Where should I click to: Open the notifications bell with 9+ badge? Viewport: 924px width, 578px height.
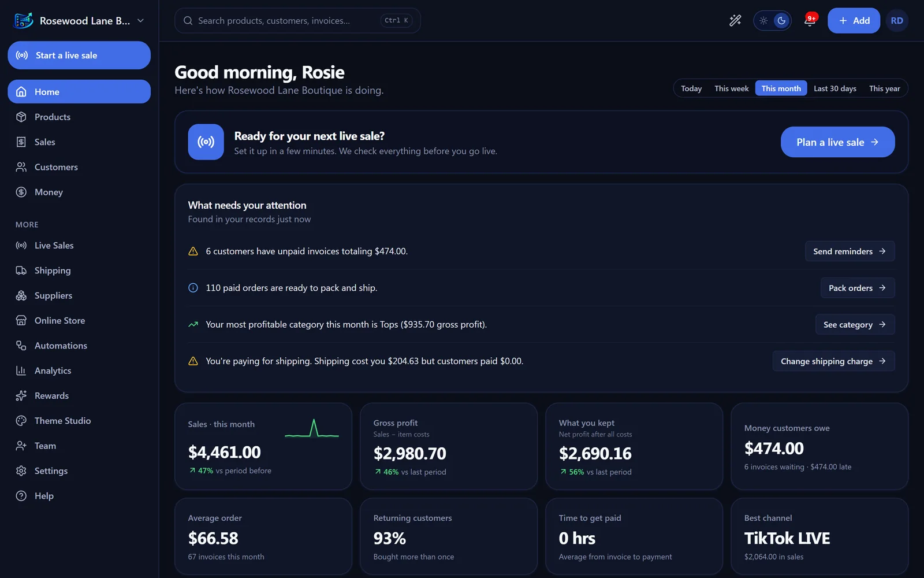[x=810, y=21]
